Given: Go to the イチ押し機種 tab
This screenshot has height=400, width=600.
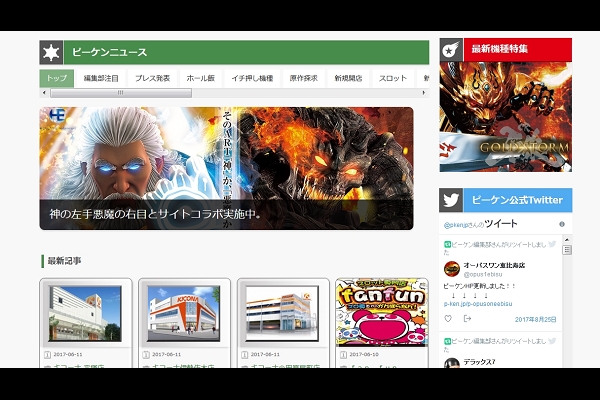Looking at the screenshot, I should click(x=252, y=78).
